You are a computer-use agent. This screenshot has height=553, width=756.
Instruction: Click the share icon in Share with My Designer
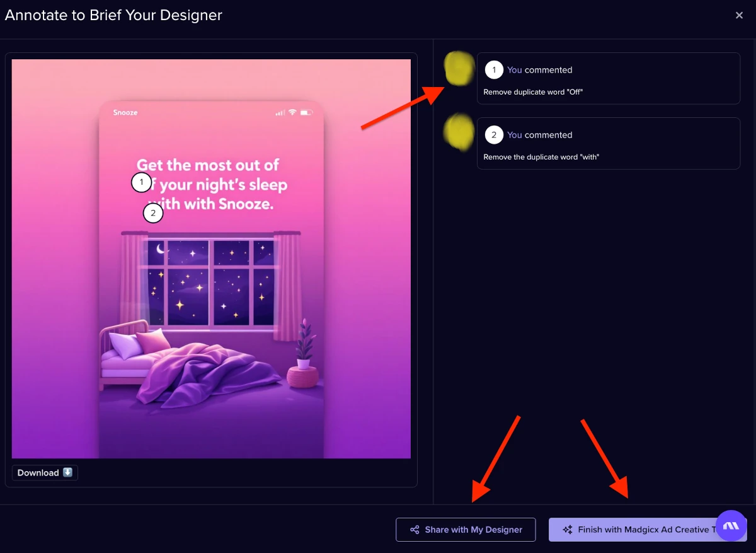(x=415, y=530)
